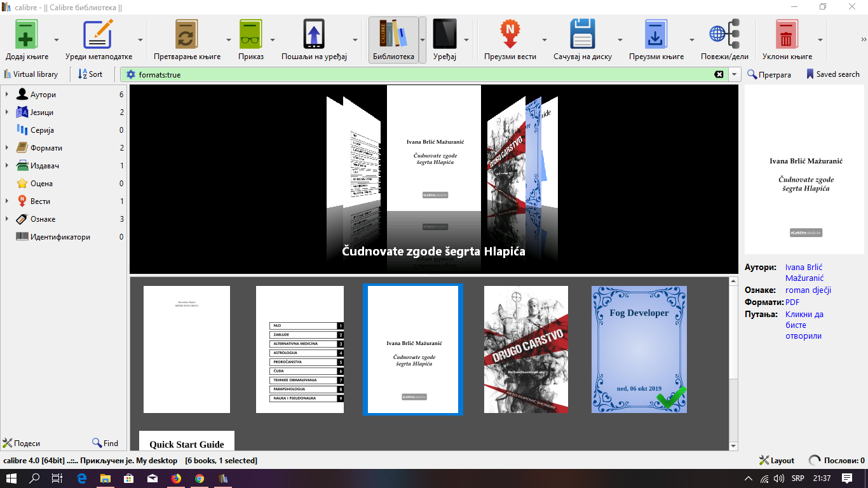Click book grid scrollbar down arrow
Viewport: 868px width, 488px height.
point(733,446)
